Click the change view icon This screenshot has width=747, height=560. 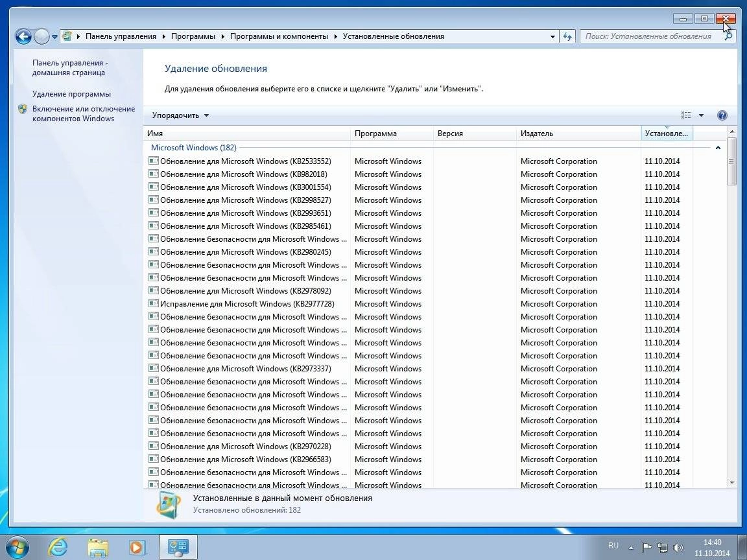point(686,115)
